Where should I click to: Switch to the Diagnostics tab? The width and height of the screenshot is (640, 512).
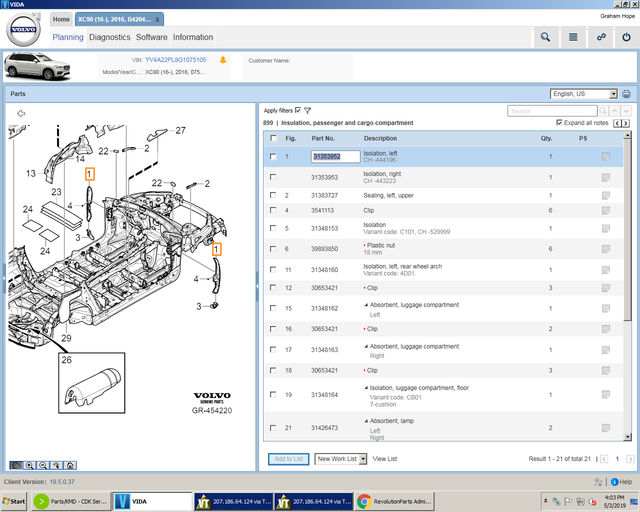(109, 37)
